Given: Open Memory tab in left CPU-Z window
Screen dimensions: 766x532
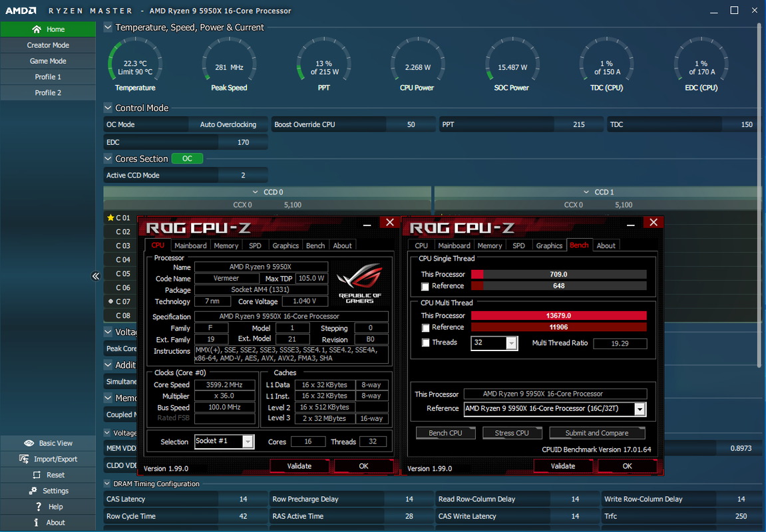Looking at the screenshot, I should [226, 245].
